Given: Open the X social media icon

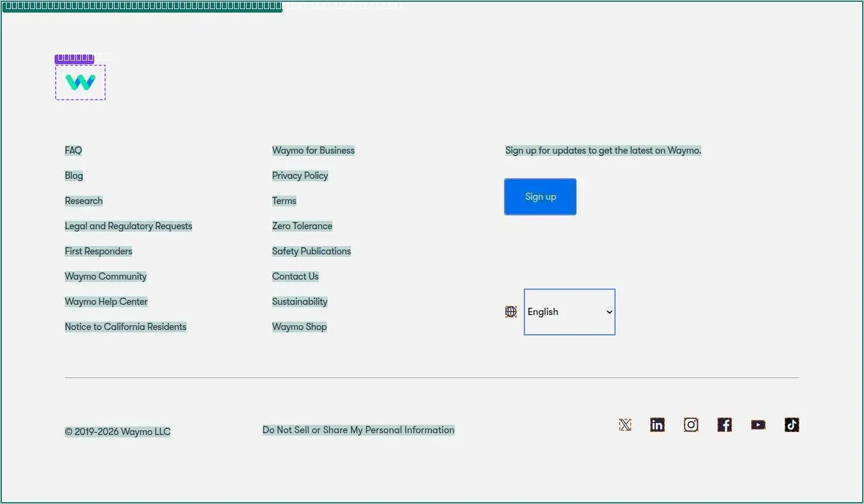Looking at the screenshot, I should tap(625, 425).
